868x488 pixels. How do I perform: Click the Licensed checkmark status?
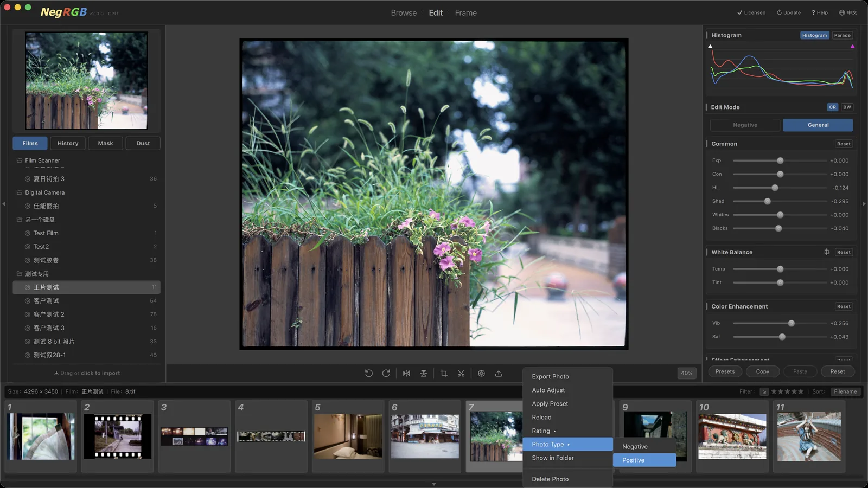coord(751,13)
